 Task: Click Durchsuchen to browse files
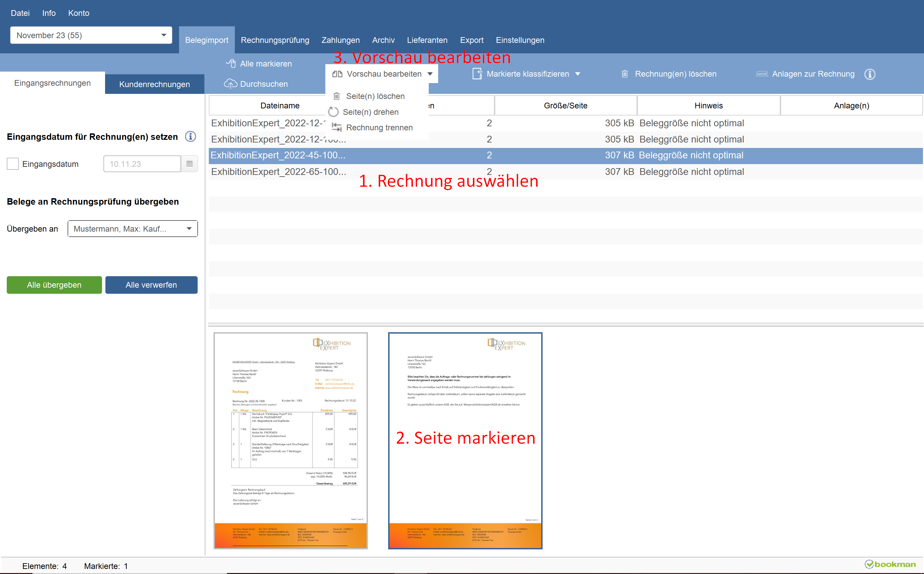tap(264, 84)
